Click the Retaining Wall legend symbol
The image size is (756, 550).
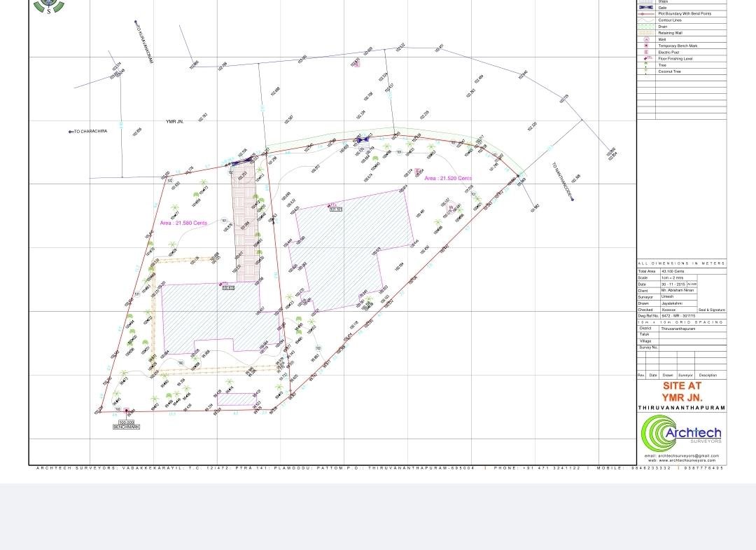pyautogui.click(x=645, y=33)
